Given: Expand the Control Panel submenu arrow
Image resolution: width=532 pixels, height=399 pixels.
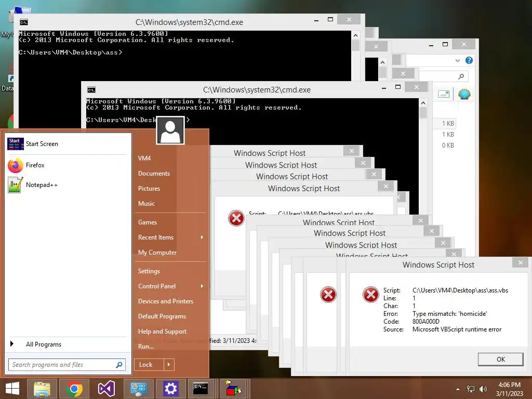Looking at the screenshot, I should [x=202, y=286].
